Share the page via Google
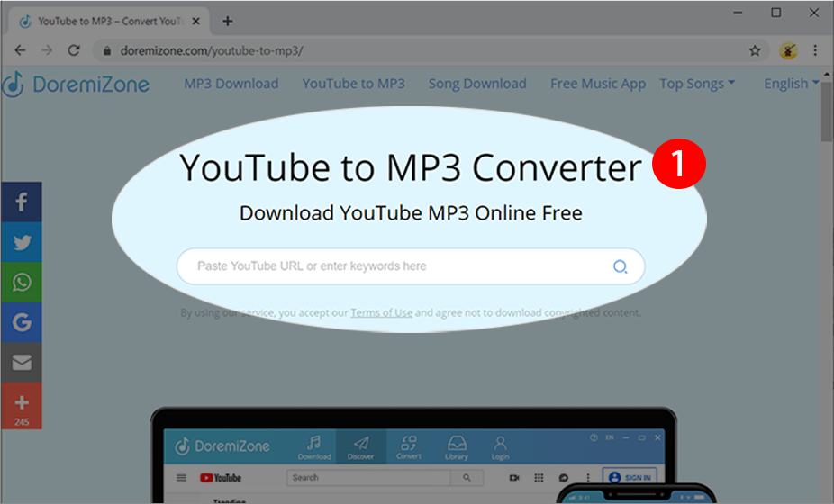 [22, 323]
